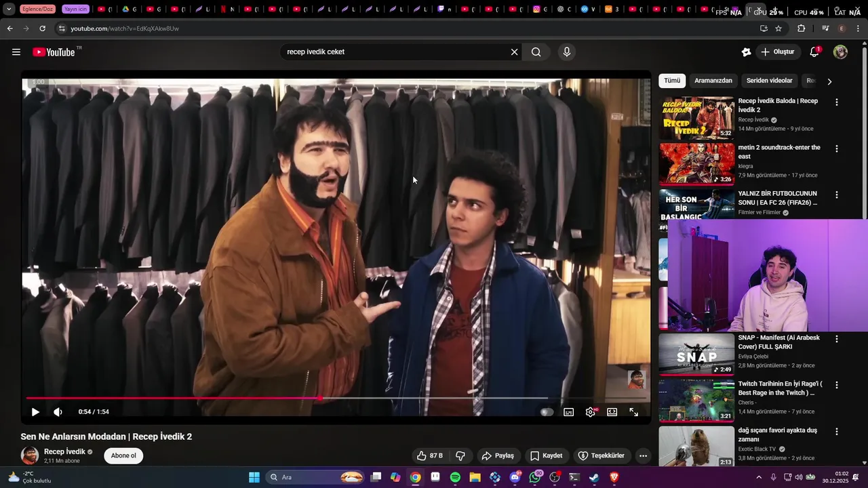Open browser extensions puzzle icon
This screenshot has height=488, width=868.
[801, 28]
